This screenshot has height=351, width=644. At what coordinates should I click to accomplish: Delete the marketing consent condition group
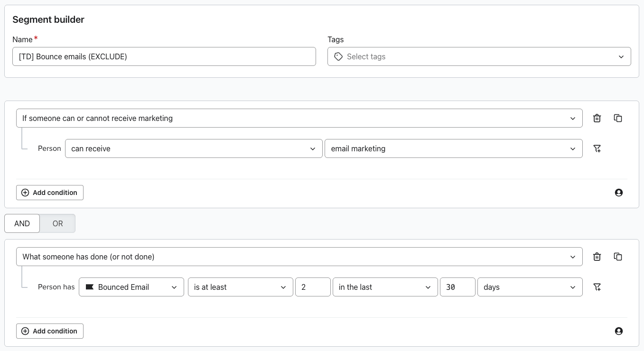[597, 118]
